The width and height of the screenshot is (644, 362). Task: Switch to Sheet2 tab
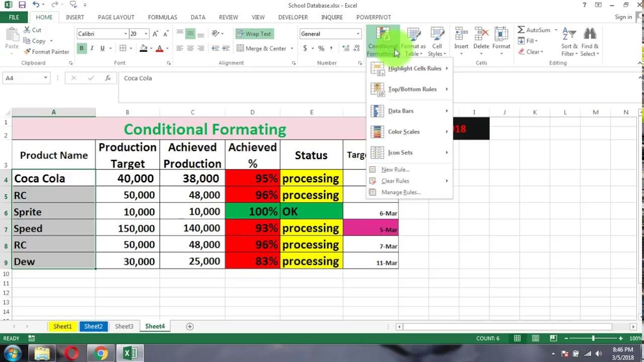tap(93, 326)
